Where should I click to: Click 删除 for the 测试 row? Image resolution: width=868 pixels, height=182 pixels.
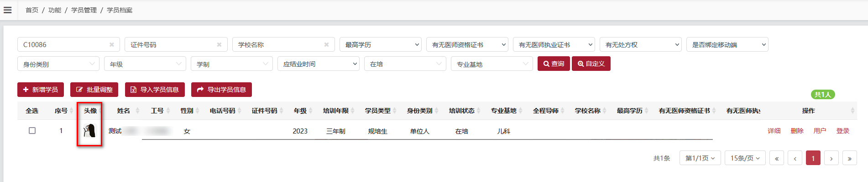click(797, 131)
